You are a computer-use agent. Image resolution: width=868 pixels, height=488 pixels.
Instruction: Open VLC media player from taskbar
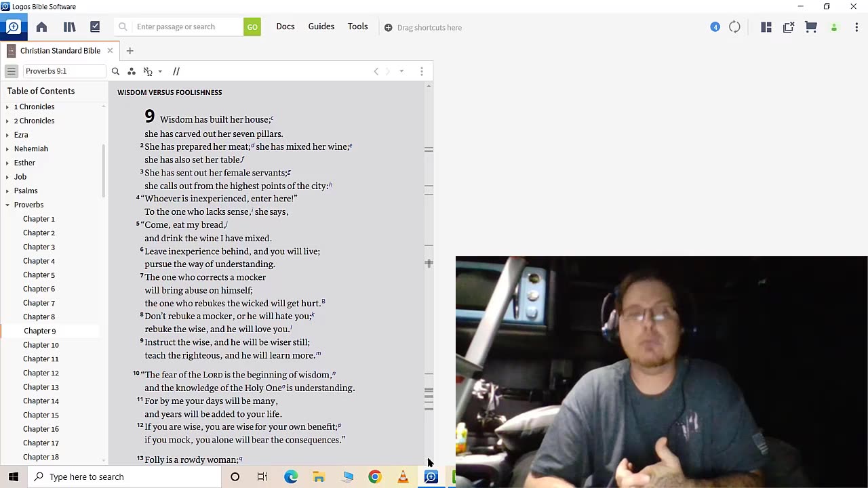[403, 477]
